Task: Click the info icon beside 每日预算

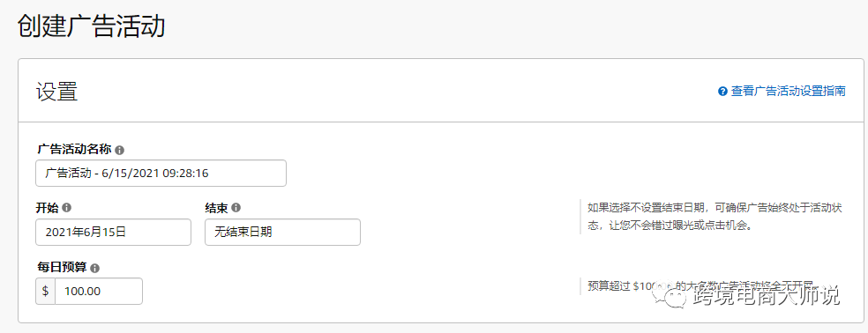Action: tap(94, 269)
